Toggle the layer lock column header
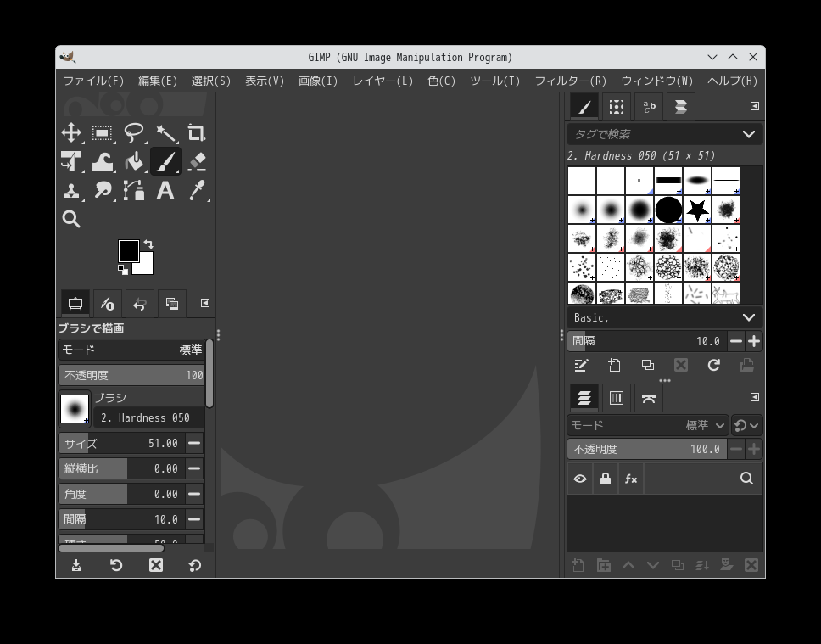Image resolution: width=821 pixels, height=644 pixels. click(x=606, y=479)
